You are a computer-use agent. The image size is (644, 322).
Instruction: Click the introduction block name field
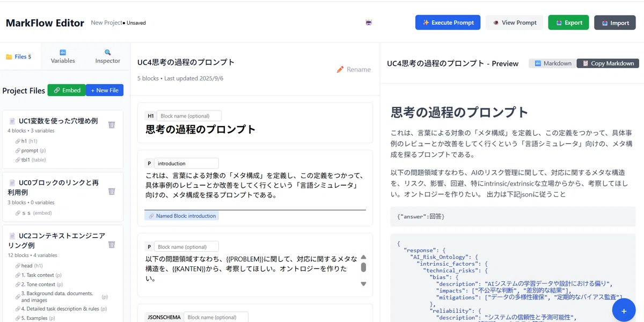186,163
